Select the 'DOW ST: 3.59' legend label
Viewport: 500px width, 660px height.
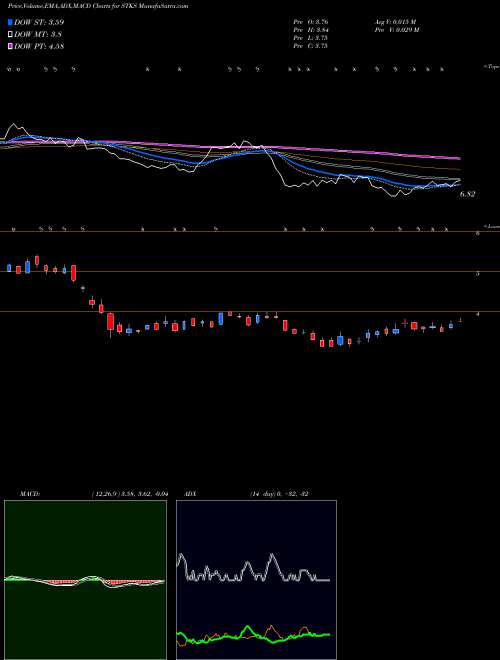point(39,22)
